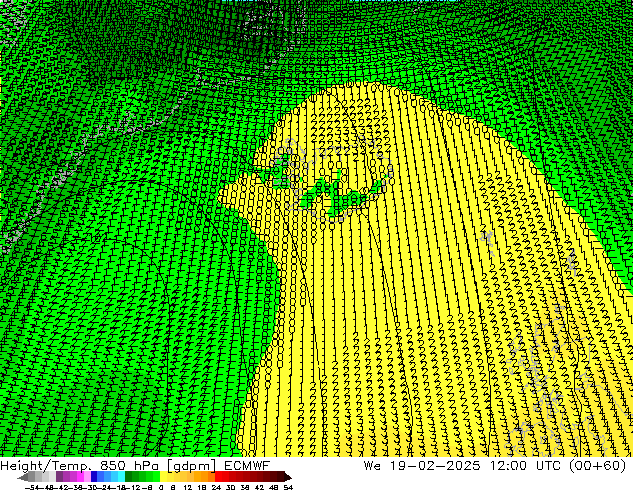Viewport: 634px width, 490px height.
Task: Click the 'Height/Temp. 850 hPa [gdpm] ECMWF' title
Action: 135,465
